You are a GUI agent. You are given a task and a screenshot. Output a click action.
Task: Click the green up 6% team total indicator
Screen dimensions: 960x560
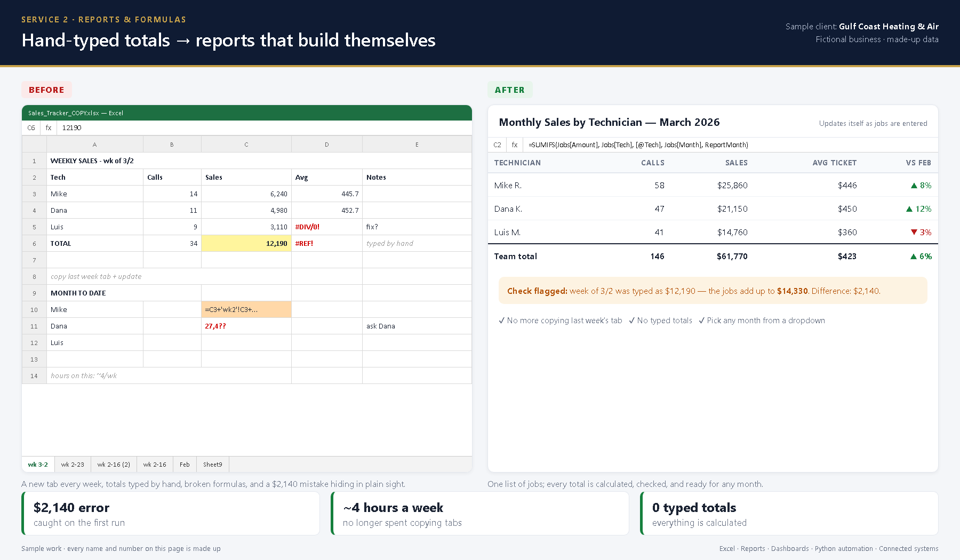pyautogui.click(x=921, y=257)
